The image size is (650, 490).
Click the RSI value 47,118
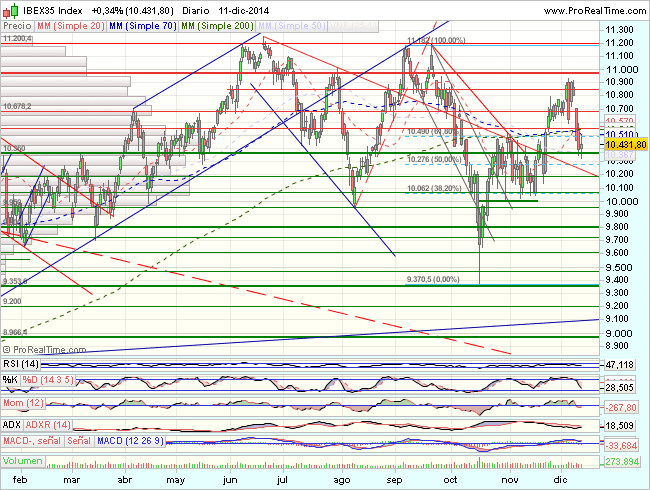pyautogui.click(x=620, y=365)
